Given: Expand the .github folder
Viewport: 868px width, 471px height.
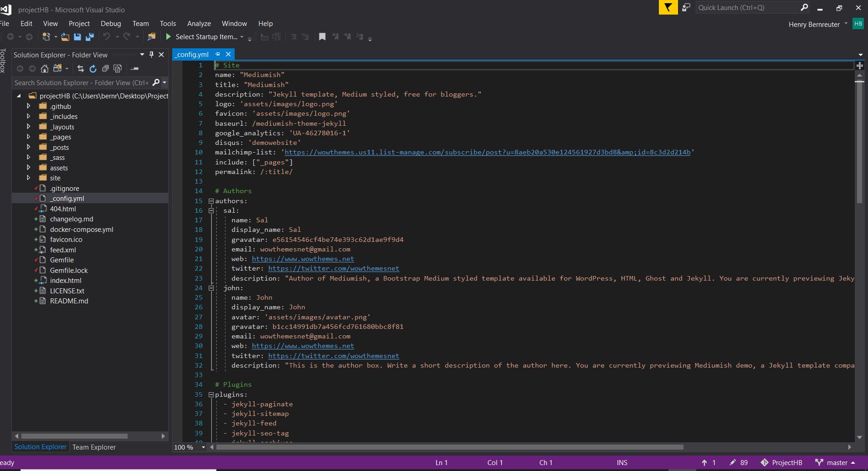Looking at the screenshot, I should 28,106.
